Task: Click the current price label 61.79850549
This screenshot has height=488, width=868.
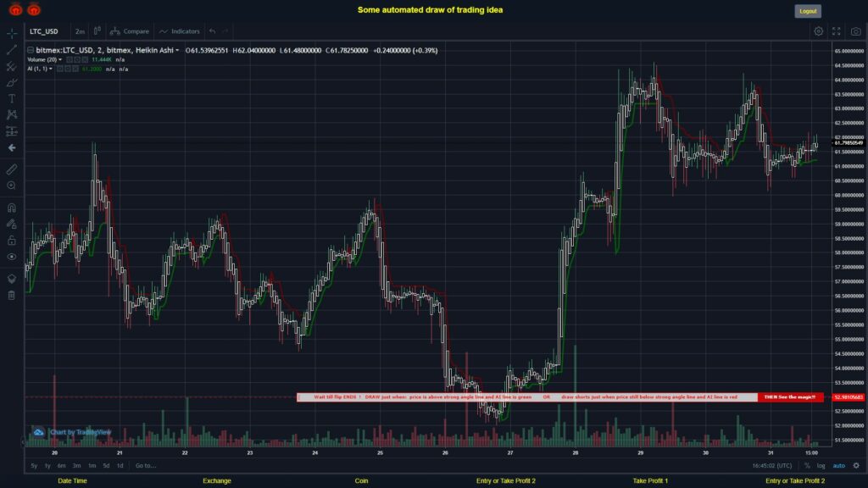Action: pos(849,142)
